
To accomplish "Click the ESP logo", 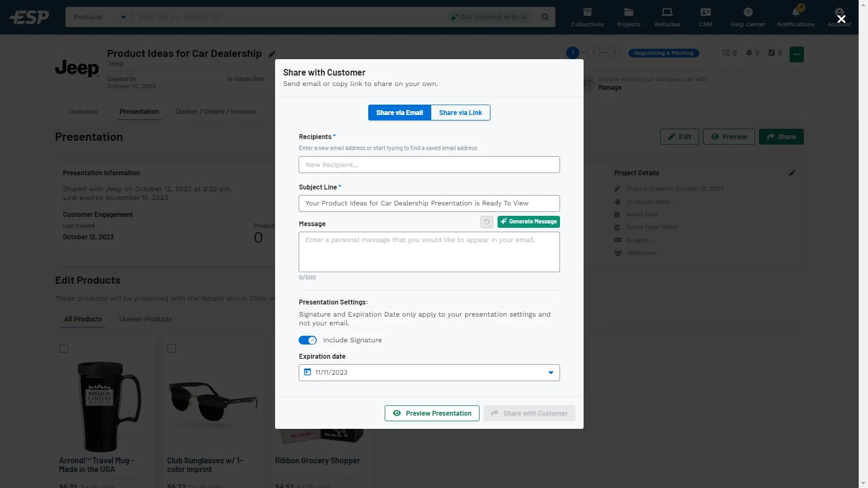I will (30, 17).
